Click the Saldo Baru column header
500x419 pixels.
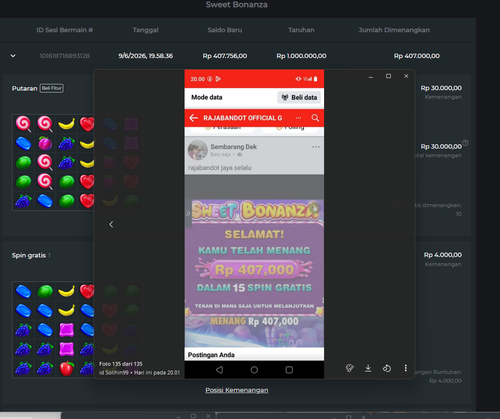(225, 30)
